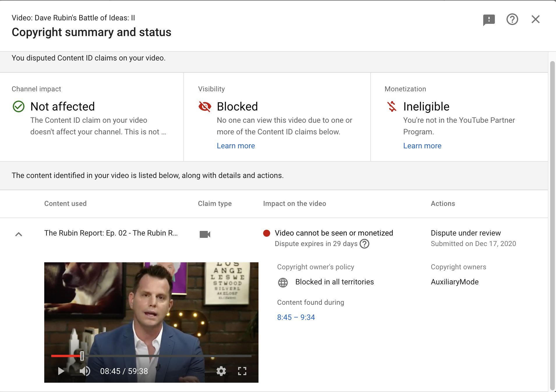Image resolution: width=556 pixels, height=392 pixels.
Task: Click the globe icon for Blocked in all territories
Action: pos(283,282)
